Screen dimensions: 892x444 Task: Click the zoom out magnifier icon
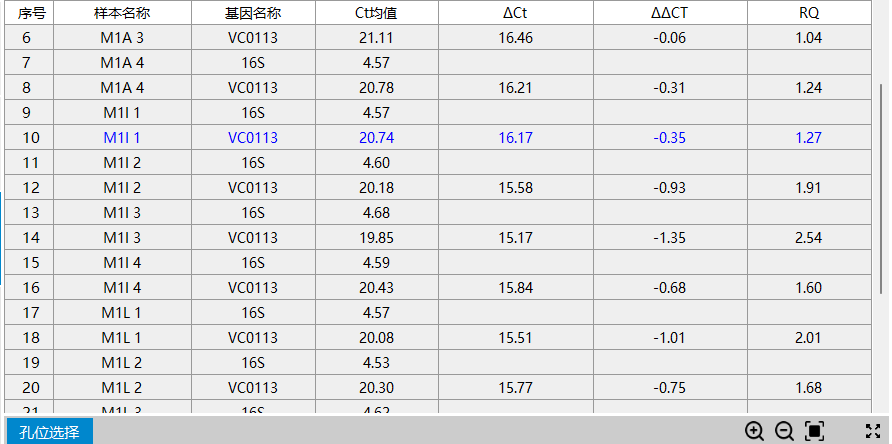pyautogui.click(x=785, y=431)
